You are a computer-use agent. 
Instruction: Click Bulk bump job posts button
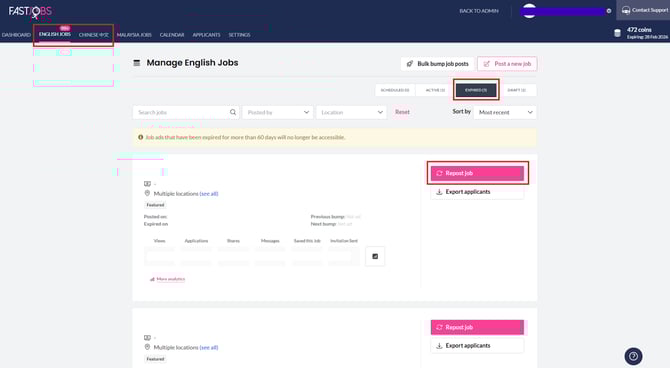coord(438,64)
